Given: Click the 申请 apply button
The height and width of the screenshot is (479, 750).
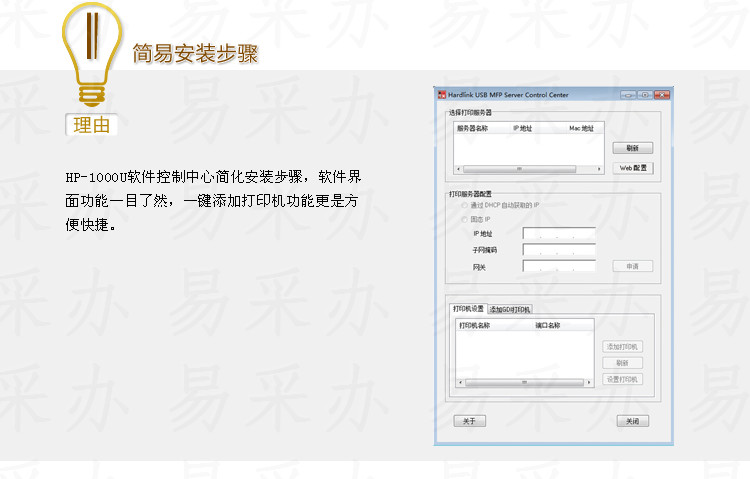Looking at the screenshot, I should coord(632,266).
